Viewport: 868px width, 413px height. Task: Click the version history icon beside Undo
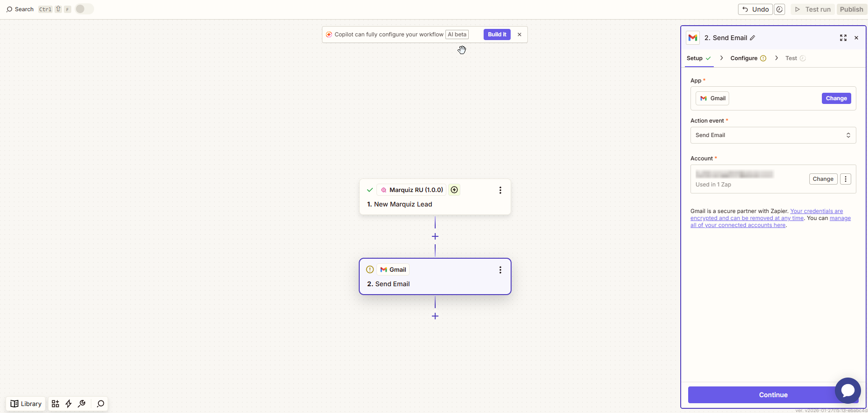point(779,9)
